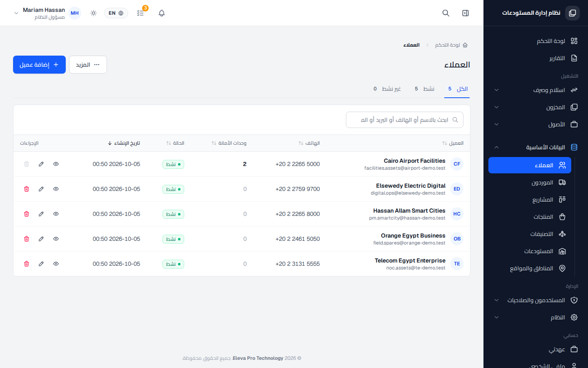Screen dimensions: 588x368
Task: Expand الأصول sidebar section
Action: [536, 124]
